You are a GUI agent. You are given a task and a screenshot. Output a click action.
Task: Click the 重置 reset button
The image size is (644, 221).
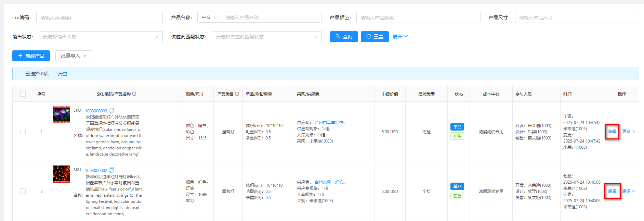coord(374,37)
